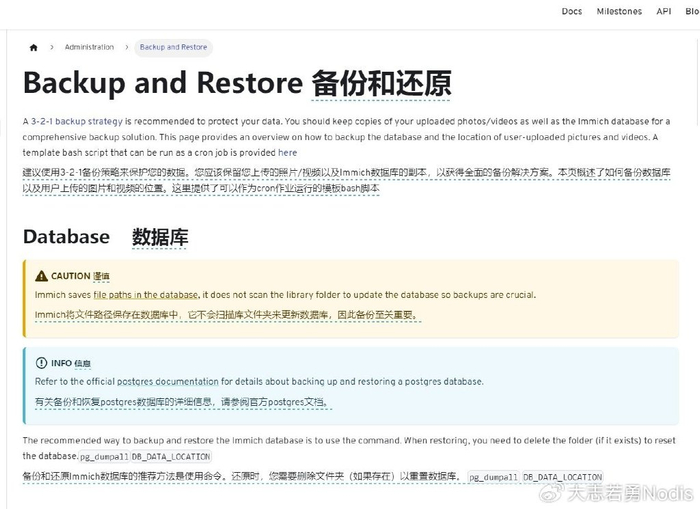Click the English pg_dumpall code snippet
This screenshot has width=700, height=509.
pyautogui.click(x=104, y=457)
